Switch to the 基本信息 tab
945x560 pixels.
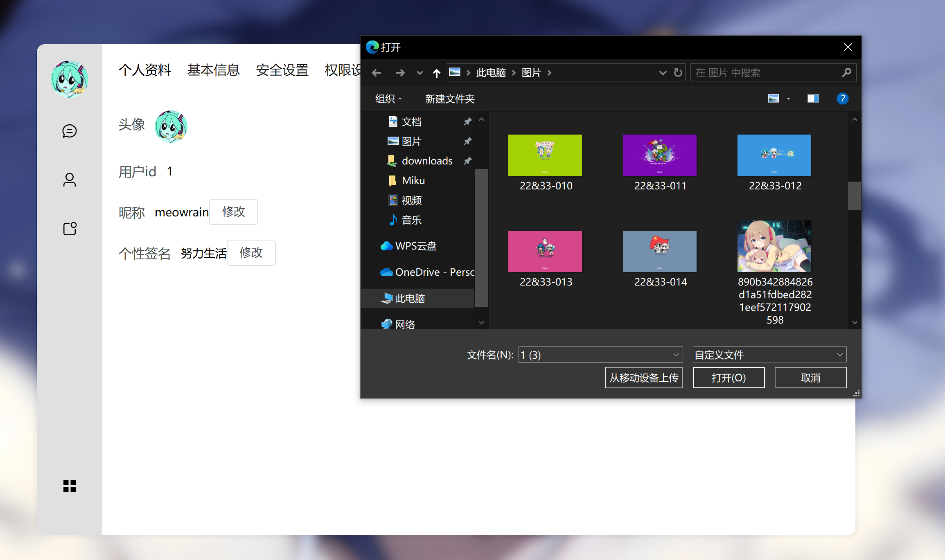pos(213,70)
